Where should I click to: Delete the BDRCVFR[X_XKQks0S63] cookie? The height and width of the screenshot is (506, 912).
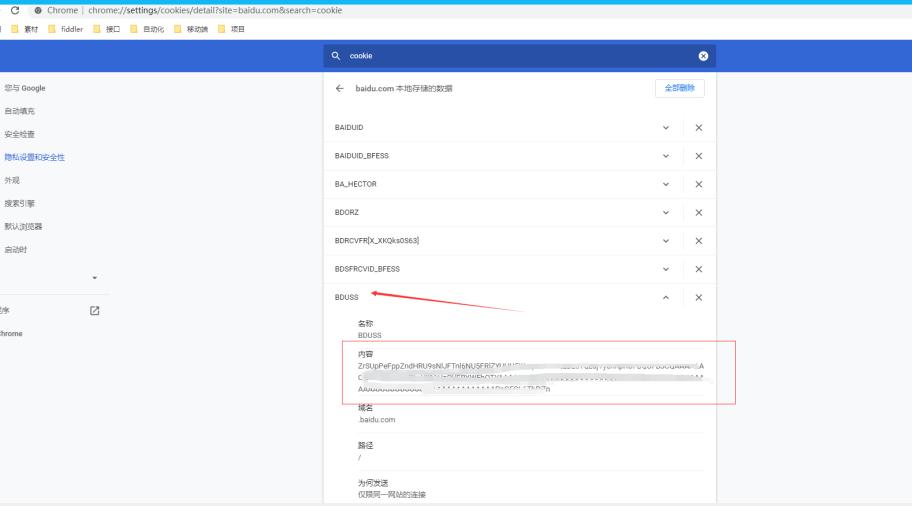(x=699, y=241)
